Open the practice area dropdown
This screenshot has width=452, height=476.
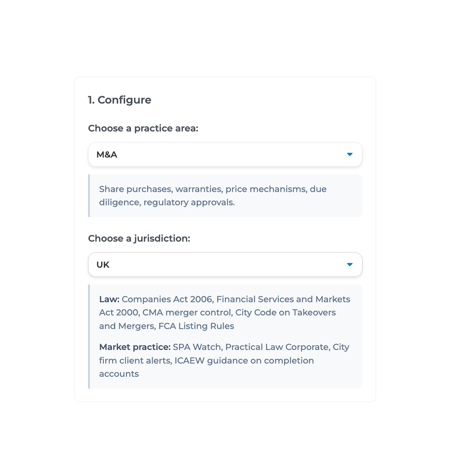[x=225, y=154]
